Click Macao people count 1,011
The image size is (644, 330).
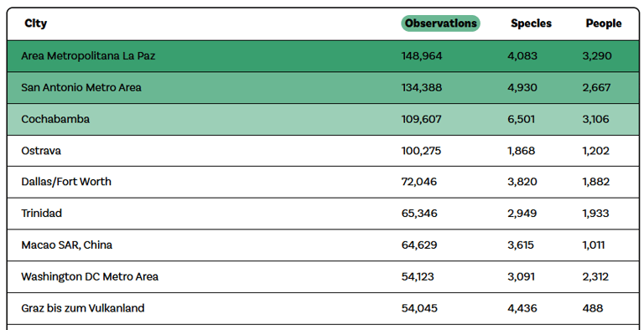click(594, 245)
